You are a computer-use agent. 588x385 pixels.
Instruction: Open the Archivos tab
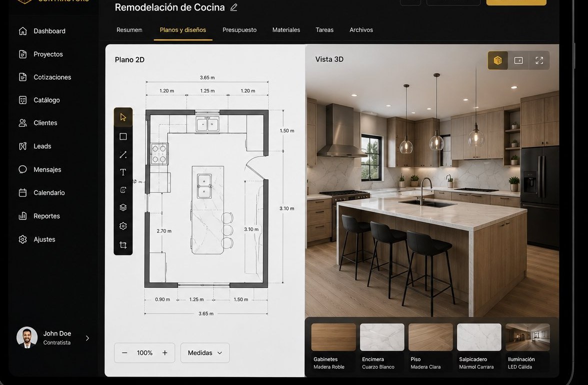point(361,30)
